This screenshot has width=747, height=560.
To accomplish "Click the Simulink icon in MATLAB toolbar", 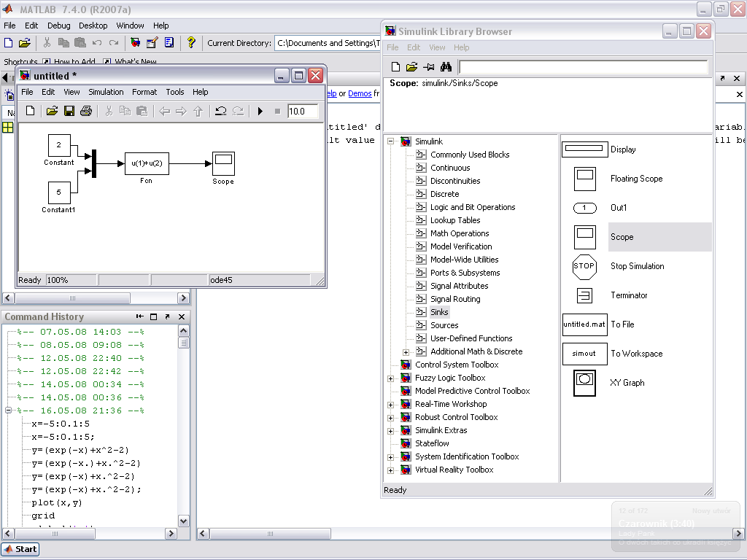I will [x=135, y=43].
